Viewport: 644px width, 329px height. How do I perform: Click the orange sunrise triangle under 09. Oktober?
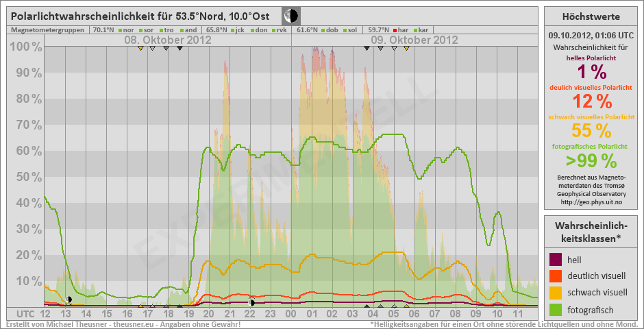[407, 48]
